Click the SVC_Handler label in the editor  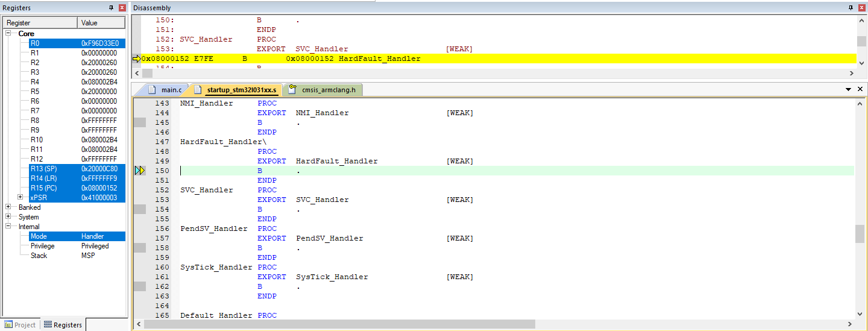click(207, 190)
